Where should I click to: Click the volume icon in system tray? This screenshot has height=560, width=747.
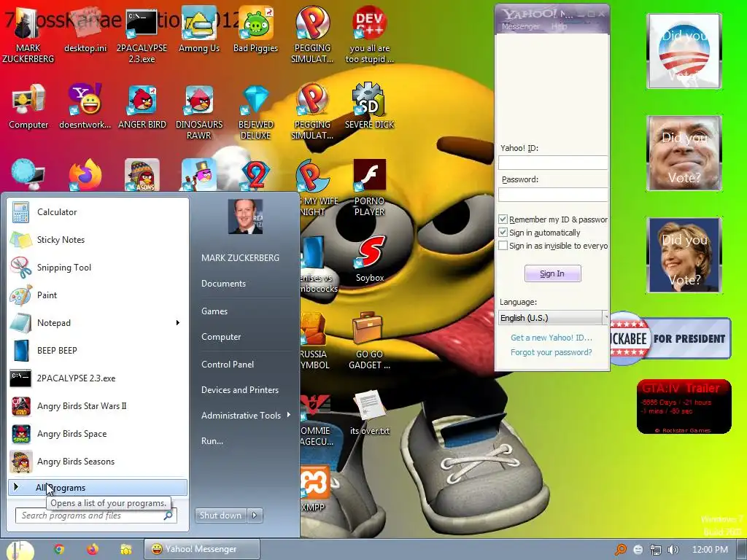[673, 550]
